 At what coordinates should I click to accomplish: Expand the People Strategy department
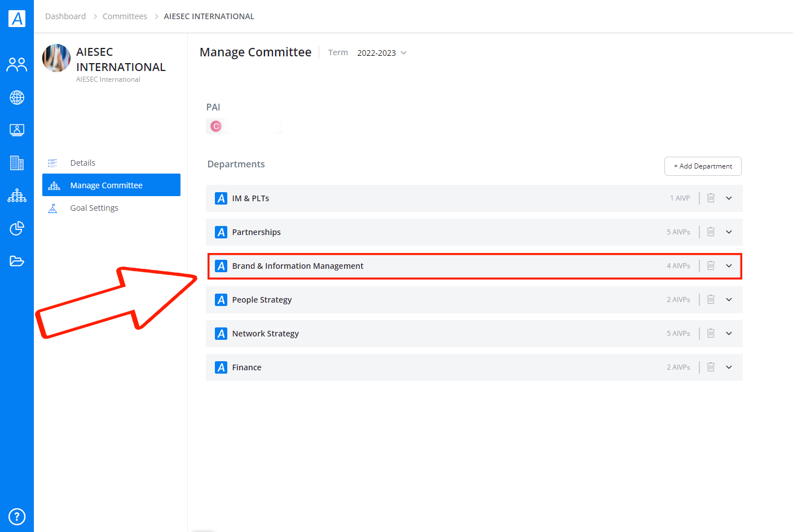[729, 299]
